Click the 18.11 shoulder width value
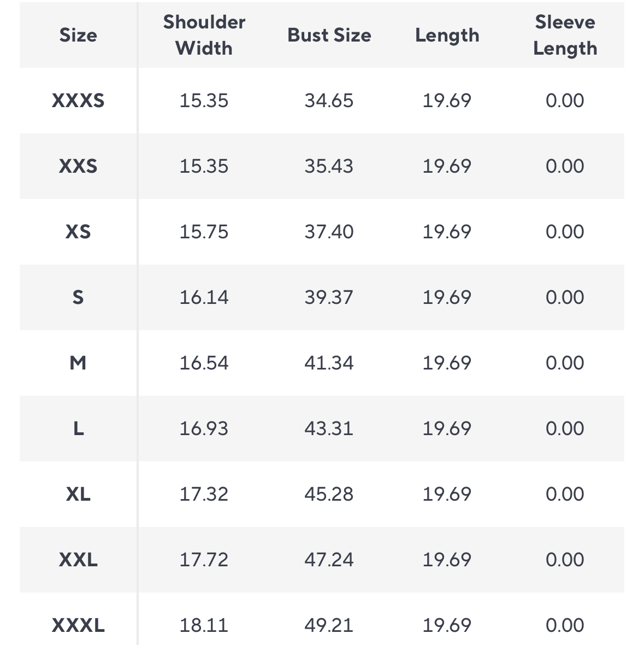 coord(204,625)
